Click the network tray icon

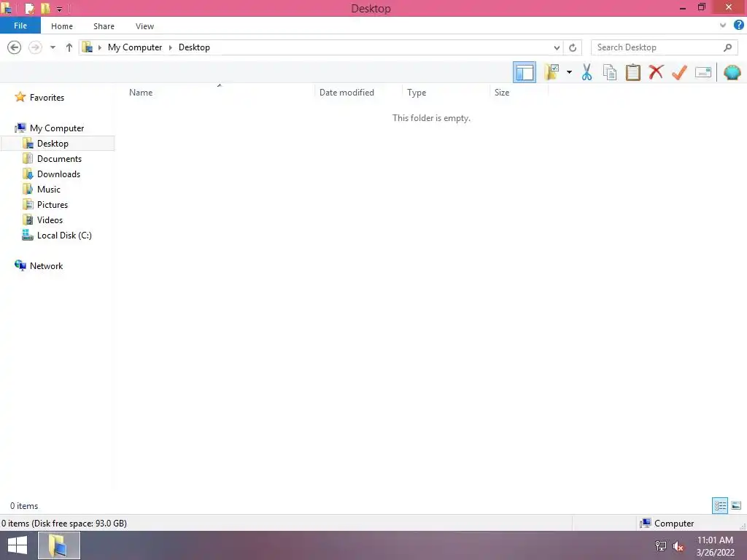click(660, 545)
